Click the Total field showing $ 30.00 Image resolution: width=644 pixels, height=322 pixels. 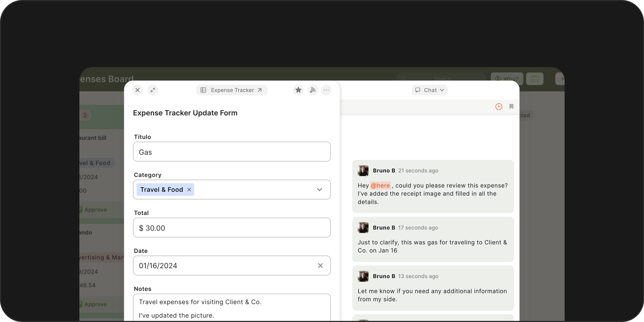[231, 228]
